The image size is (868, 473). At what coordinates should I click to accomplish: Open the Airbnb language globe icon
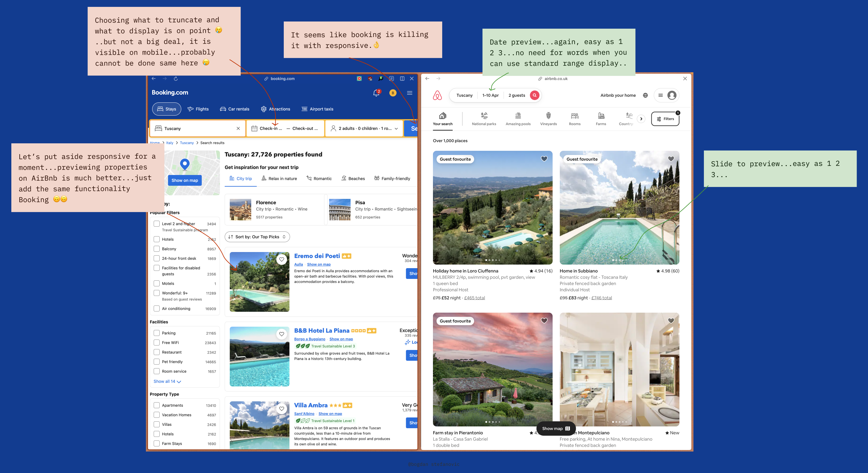pyautogui.click(x=645, y=96)
